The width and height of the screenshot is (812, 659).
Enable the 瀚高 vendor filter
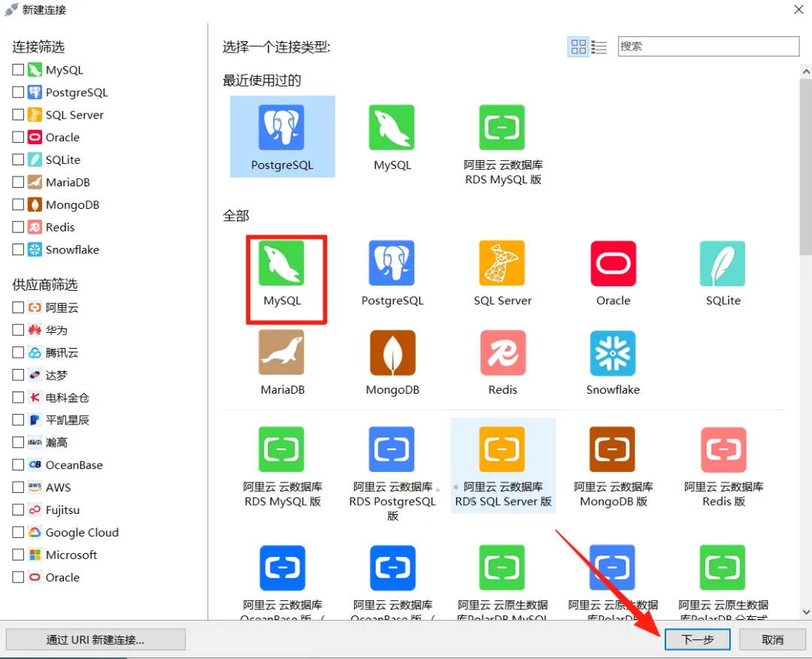pos(18,442)
